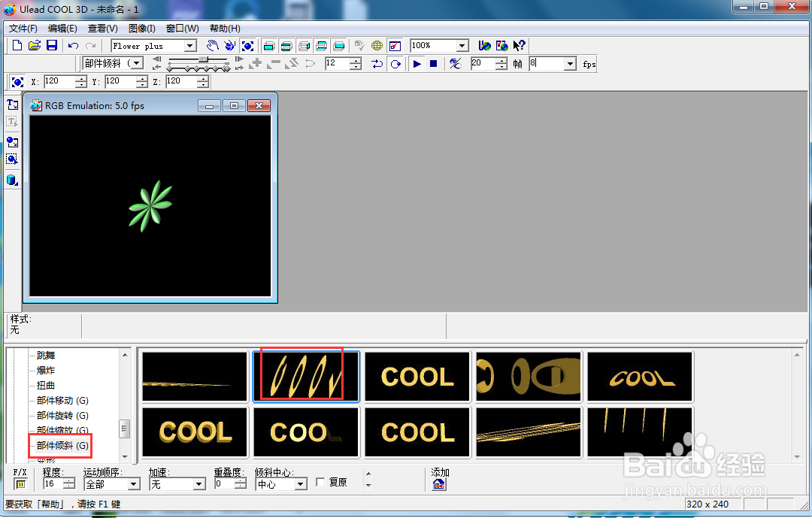Toggle the F/X enable button
Screen dimensions: 812x518
(x=20, y=484)
